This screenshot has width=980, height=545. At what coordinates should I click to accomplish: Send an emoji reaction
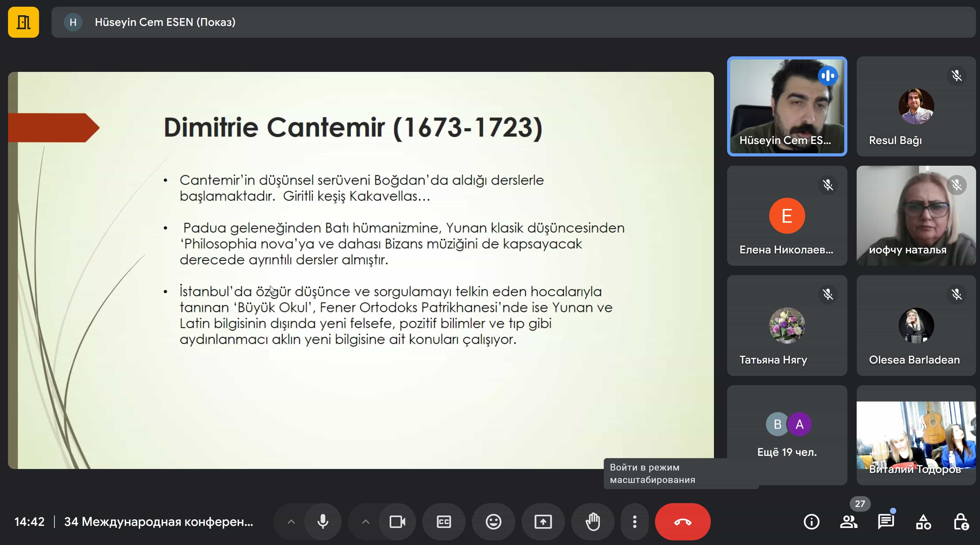tap(493, 521)
